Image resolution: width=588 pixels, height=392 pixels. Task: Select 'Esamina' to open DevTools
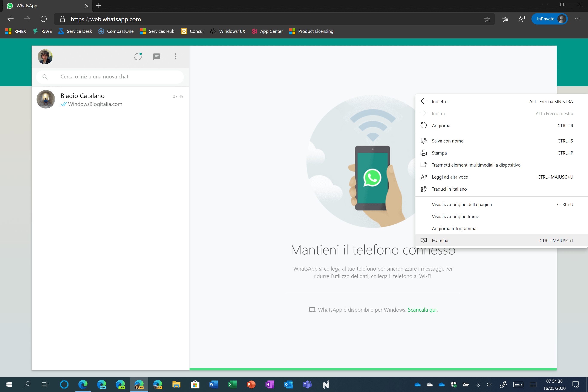[x=502, y=240]
